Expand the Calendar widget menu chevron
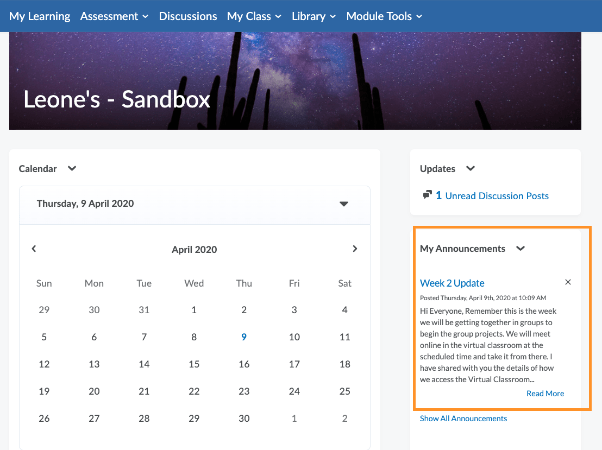This screenshot has width=602, height=450. [72, 169]
